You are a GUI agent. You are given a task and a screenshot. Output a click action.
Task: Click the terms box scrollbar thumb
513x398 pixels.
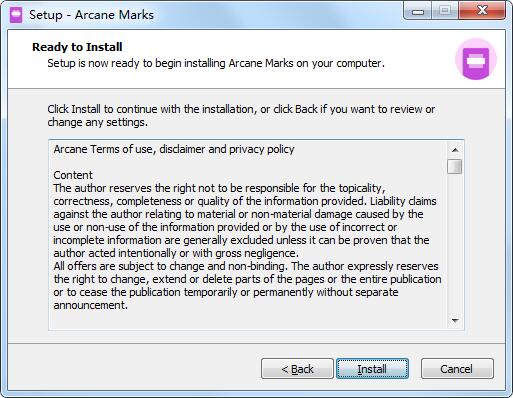pos(455,166)
